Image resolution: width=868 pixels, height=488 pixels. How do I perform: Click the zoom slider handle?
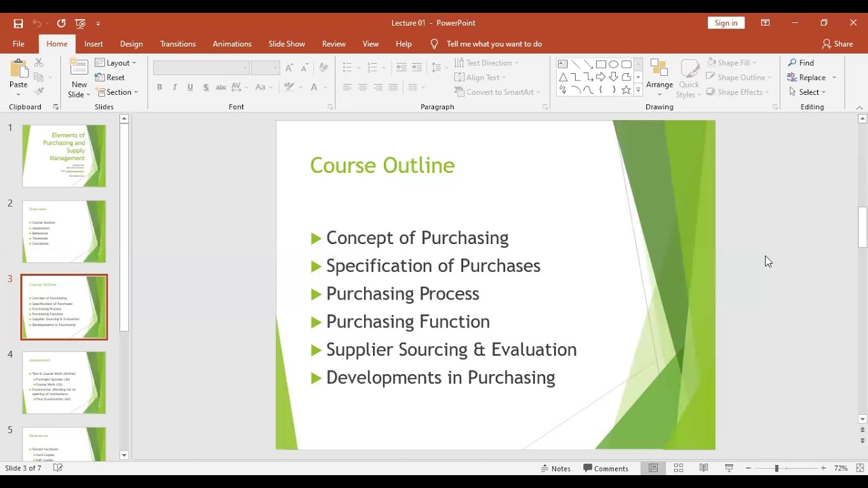tap(776, 468)
